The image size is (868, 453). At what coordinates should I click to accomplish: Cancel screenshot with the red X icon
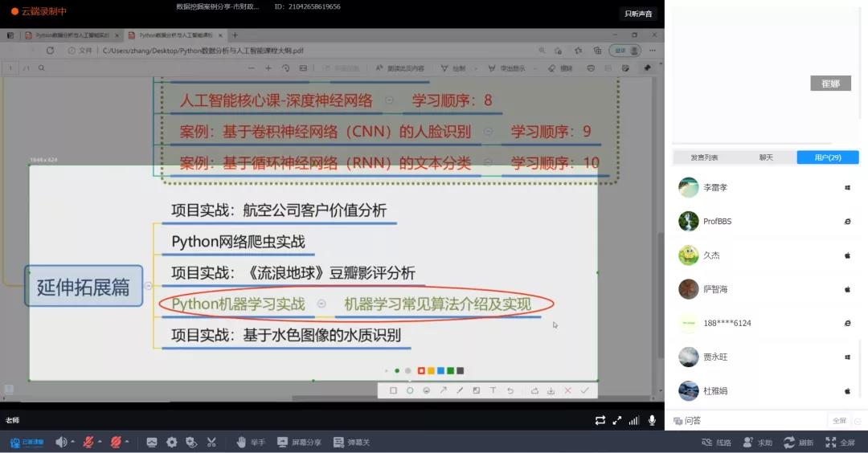[x=567, y=390]
